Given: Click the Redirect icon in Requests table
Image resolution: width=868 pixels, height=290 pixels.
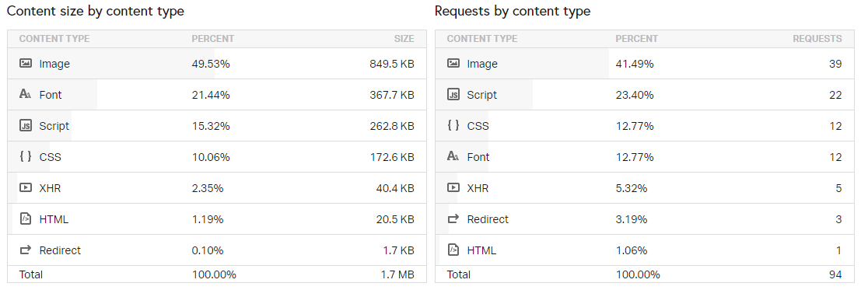Looking at the screenshot, I should (x=453, y=219).
